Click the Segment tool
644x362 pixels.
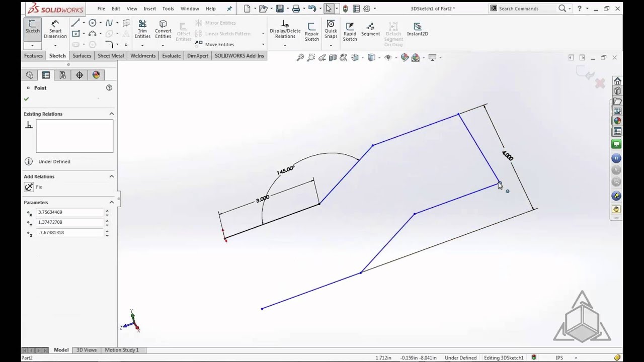(370, 30)
